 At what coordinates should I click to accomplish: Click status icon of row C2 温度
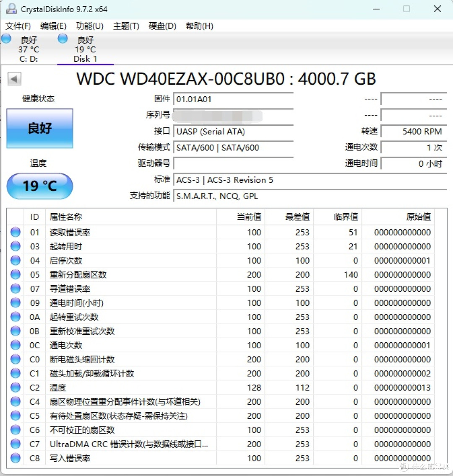click(x=16, y=387)
